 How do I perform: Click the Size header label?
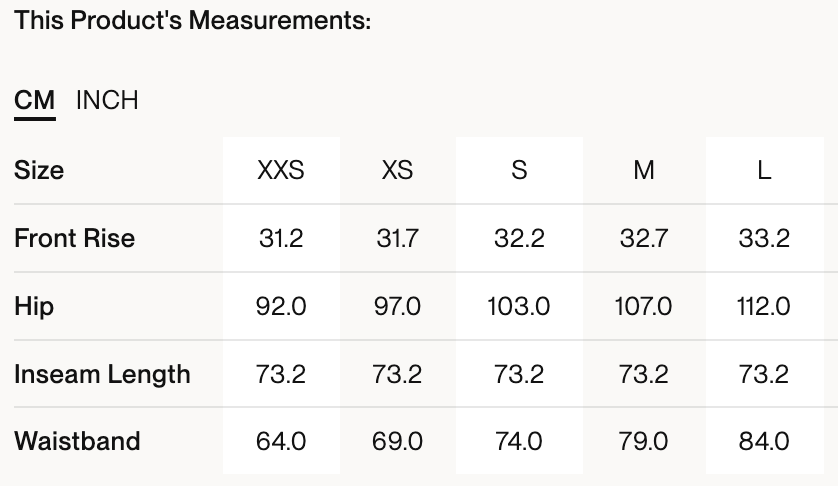[x=39, y=170]
